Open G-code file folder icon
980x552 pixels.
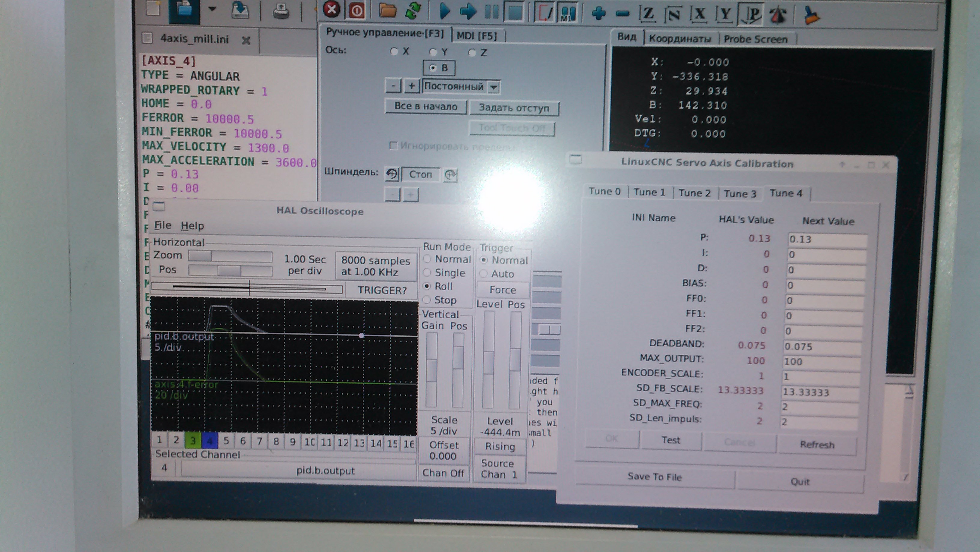[x=387, y=10]
